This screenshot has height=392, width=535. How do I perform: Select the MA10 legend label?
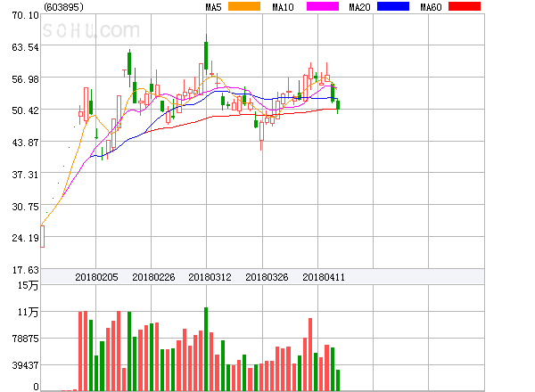click(x=283, y=7)
